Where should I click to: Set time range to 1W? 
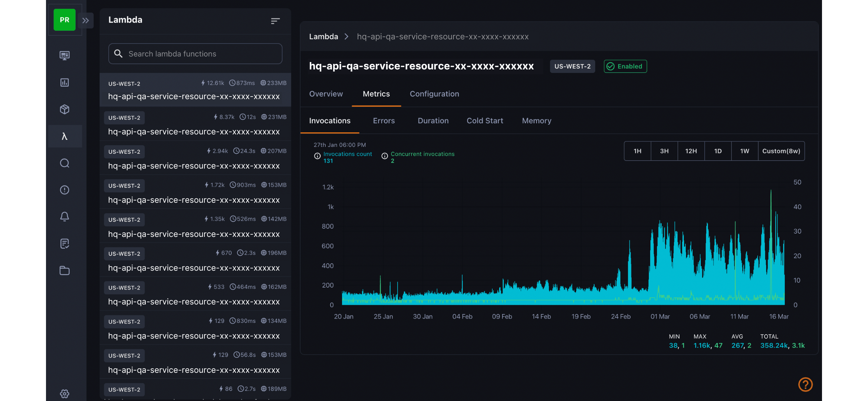[x=745, y=151]
